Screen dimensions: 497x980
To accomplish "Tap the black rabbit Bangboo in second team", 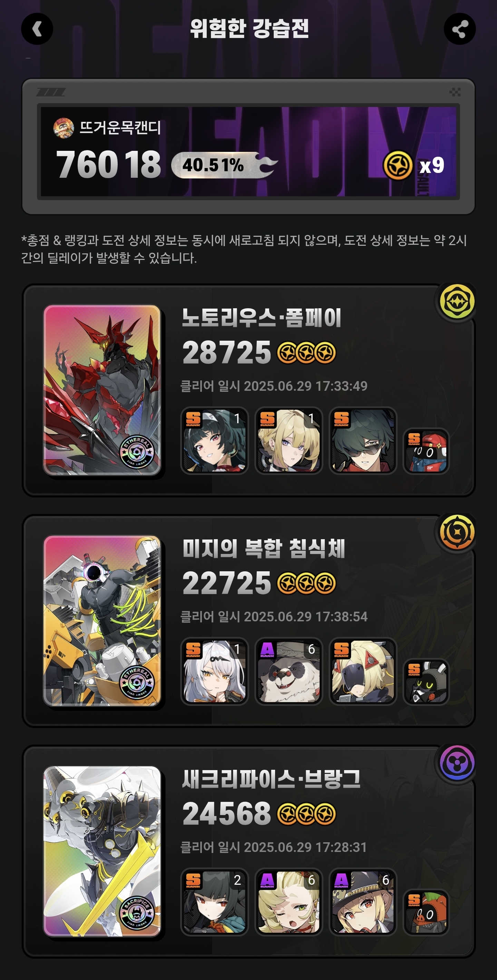I will [x=426, y=681].
